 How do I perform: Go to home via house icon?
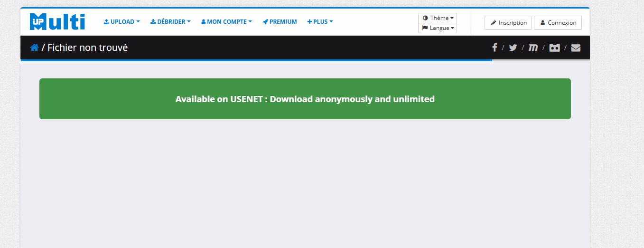34,48
